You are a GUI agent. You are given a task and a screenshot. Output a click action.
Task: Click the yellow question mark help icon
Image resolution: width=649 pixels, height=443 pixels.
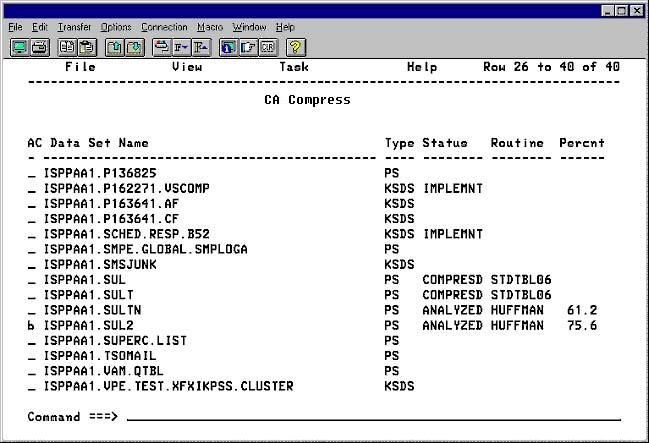(x=295, y=47)
